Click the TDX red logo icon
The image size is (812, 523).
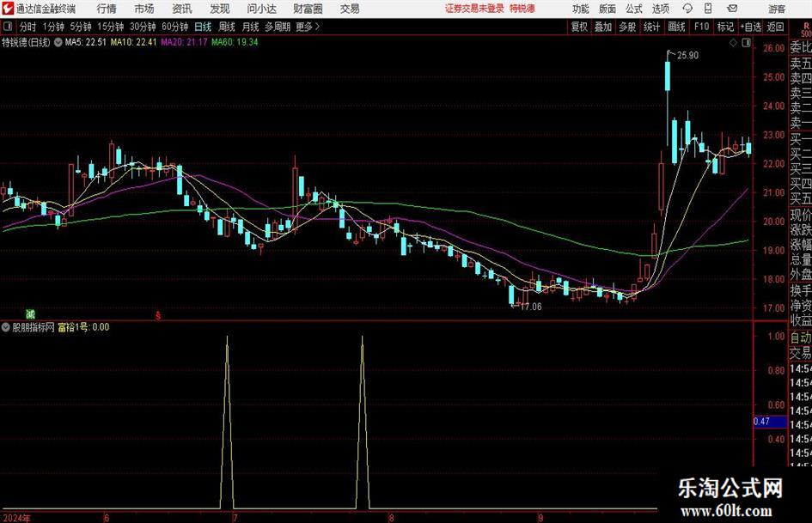click(7, 9)
